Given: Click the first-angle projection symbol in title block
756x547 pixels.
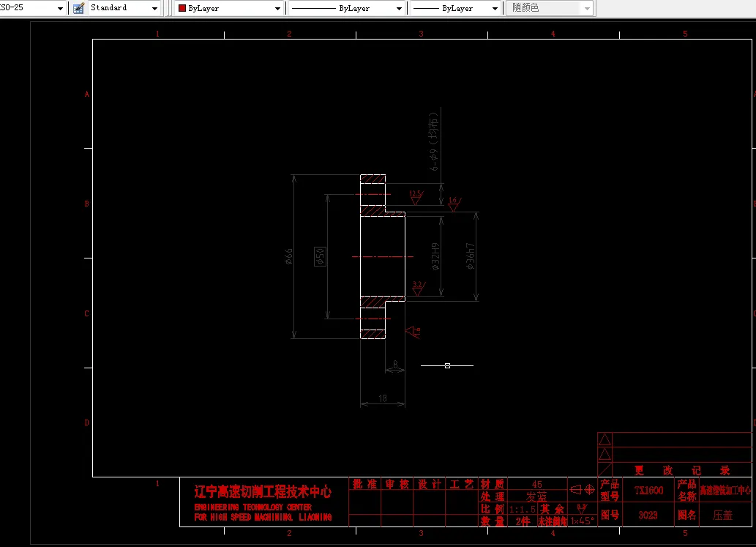Looking at the screenshot, I should tap(582, 490).
